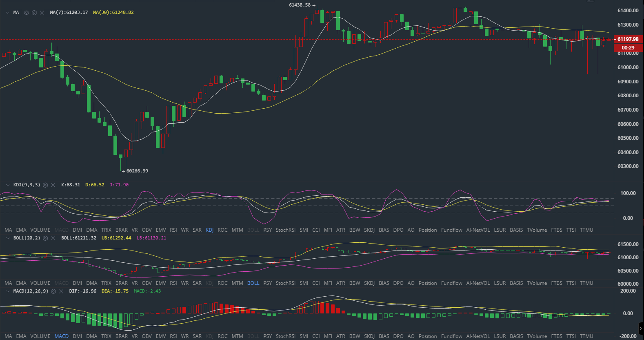Click the 60300.00 price axis label
Screen dimensions: 644x340
tap(628, 166)
